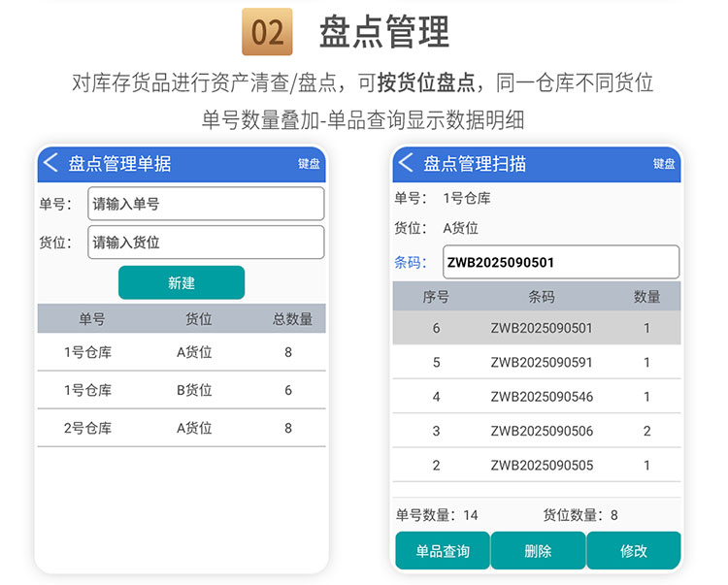
Task: Click the 总数量 column header
Action: tap(292, 319)
